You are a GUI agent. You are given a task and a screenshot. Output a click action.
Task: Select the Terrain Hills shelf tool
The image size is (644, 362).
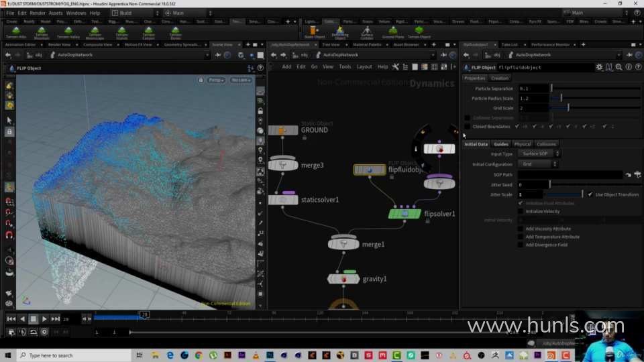(16, 32)
